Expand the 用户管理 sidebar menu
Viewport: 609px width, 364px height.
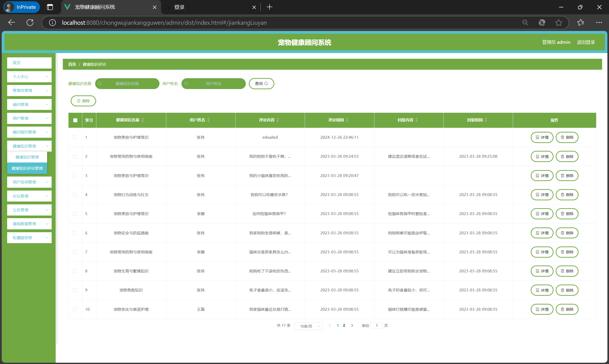click(x=29, y=118)
